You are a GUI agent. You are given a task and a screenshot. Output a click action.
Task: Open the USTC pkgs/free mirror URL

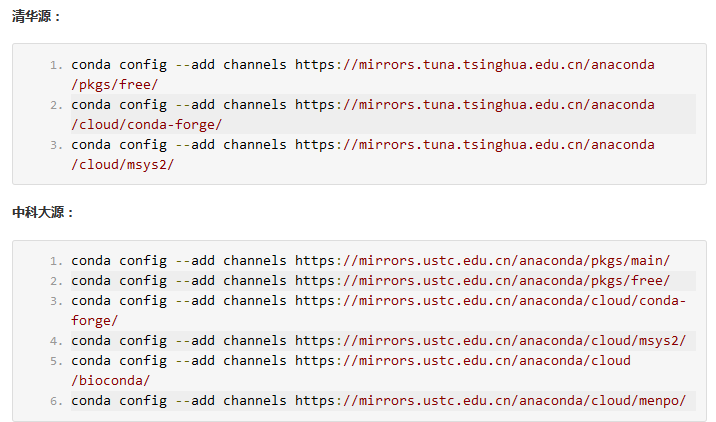click(482, 281)
